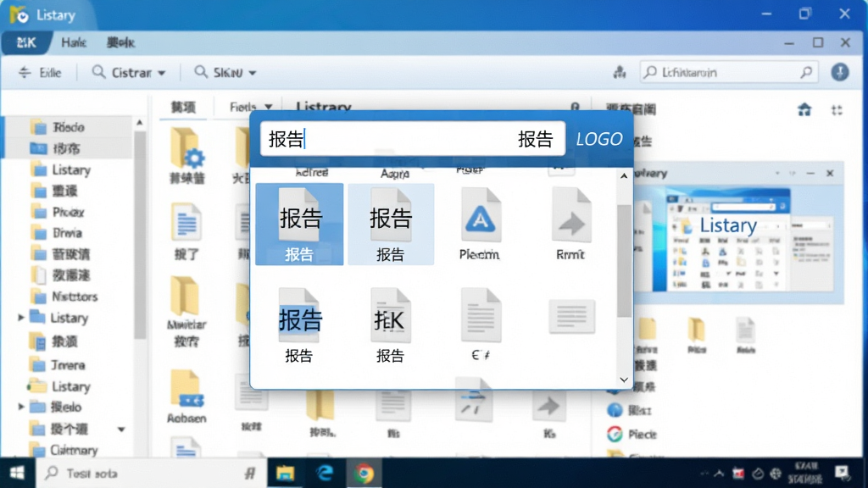Click the blue globe entry above Piecє

(x=628, y=410)
